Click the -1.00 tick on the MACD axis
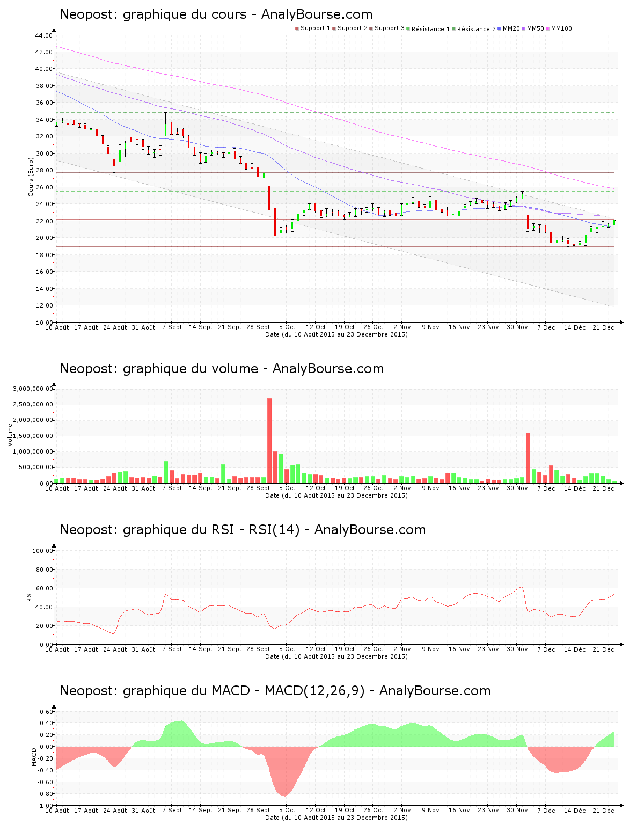 tap(46, 806)
